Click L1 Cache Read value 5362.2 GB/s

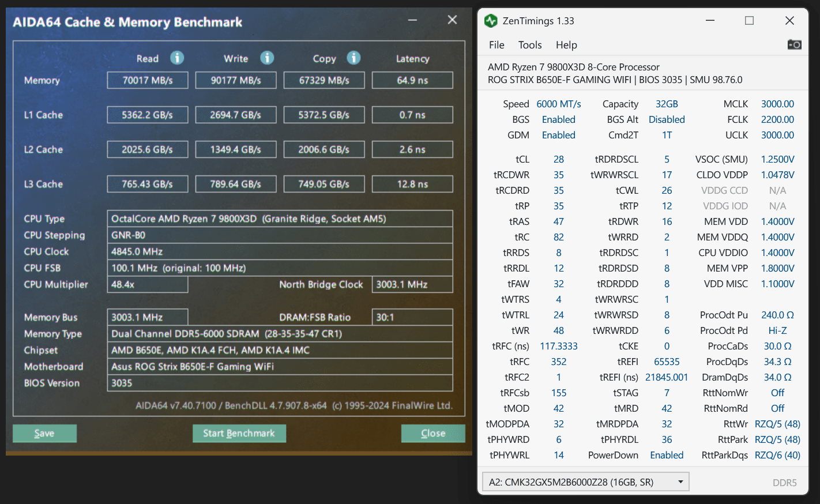(x=148, y=115)
